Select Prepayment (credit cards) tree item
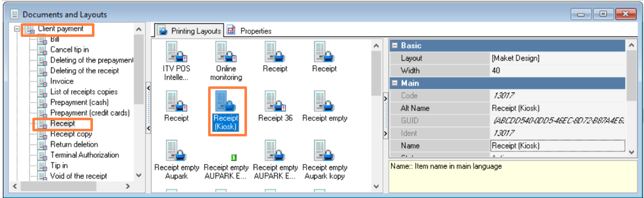The image size is (644, 198). (90, 113)
